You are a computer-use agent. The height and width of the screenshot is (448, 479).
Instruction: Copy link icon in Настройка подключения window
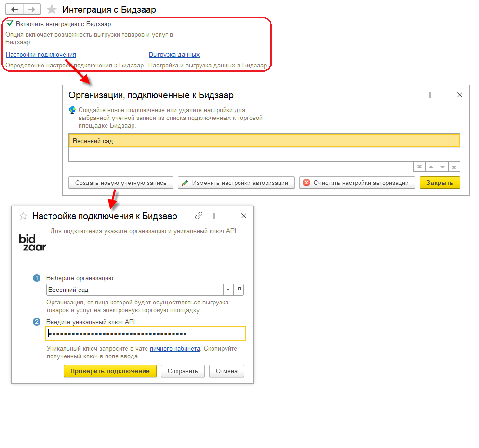(x=199, y=216)
